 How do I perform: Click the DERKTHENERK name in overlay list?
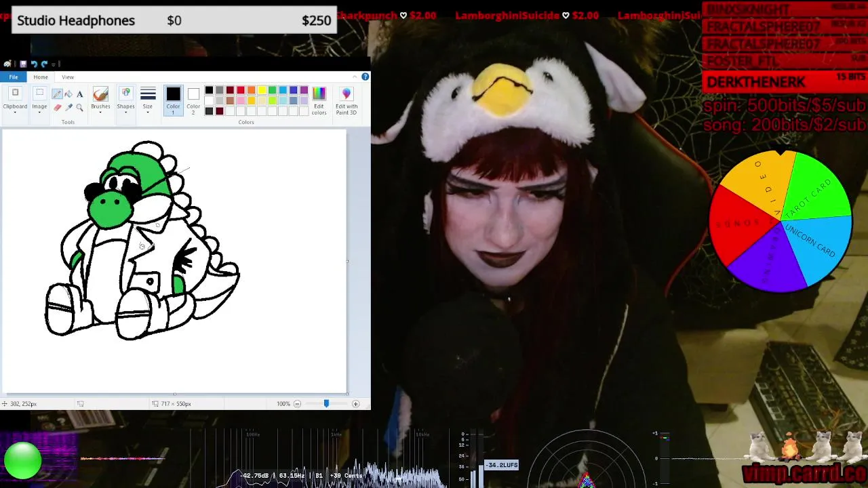[755, 82]
